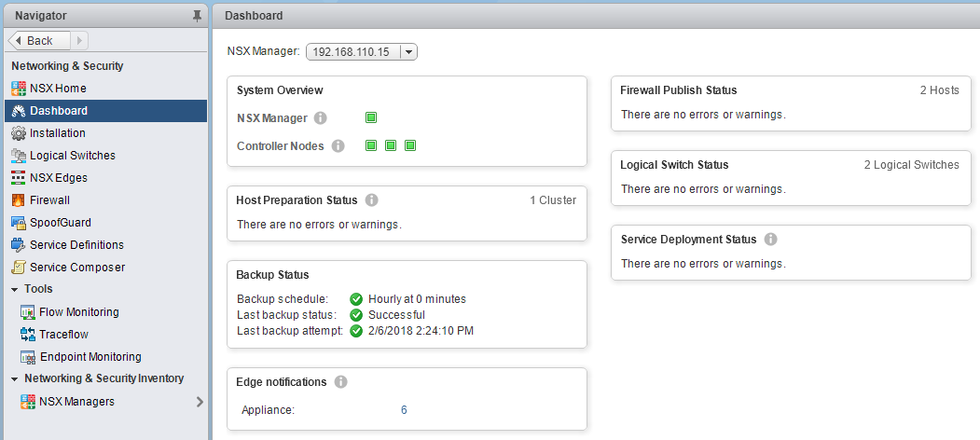Screen dimensions: 980x440
Task: Click the 2 Hosts text
Action: pyautogui.click(x=939, y=90)
